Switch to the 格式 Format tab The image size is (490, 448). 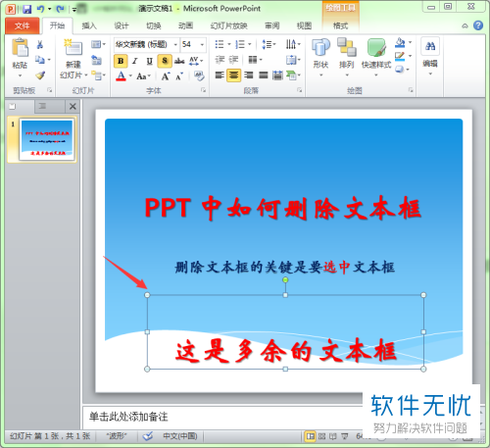[340, 25]
